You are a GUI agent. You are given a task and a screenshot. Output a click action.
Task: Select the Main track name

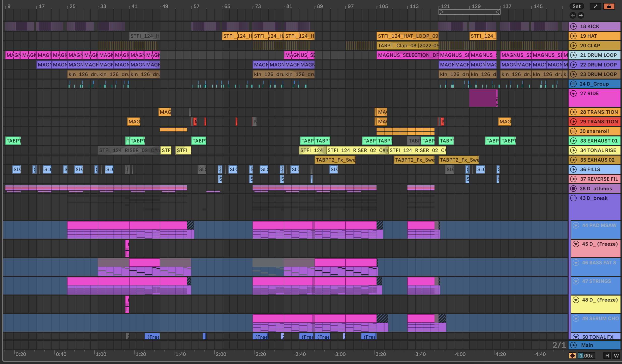(587, 345)
